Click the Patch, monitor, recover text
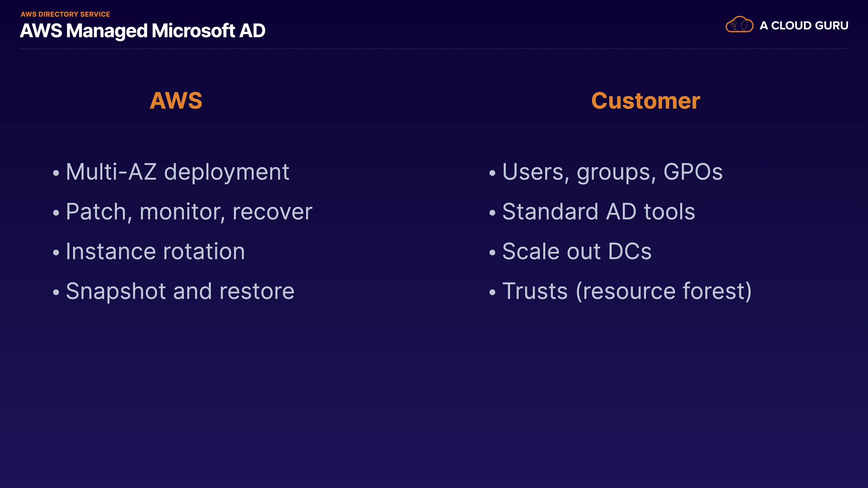The width and height of the screenshot is (868, 488). pyautogui.click(x=189, y=212)
